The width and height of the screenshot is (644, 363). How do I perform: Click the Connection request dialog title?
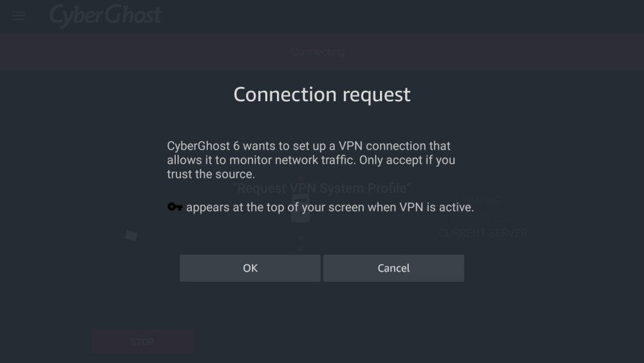click(322, 95)
